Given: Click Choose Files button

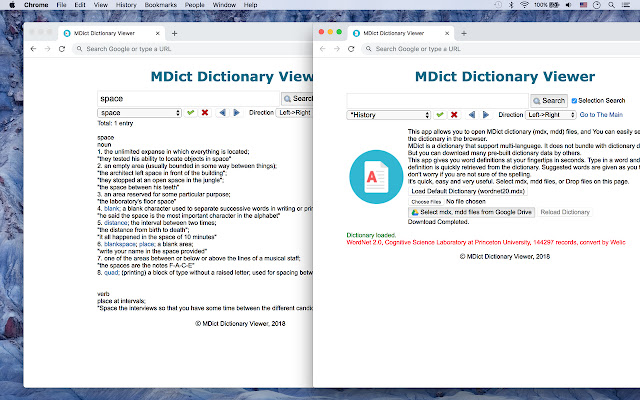Looking at the screenshot, I should coord(426,202).
